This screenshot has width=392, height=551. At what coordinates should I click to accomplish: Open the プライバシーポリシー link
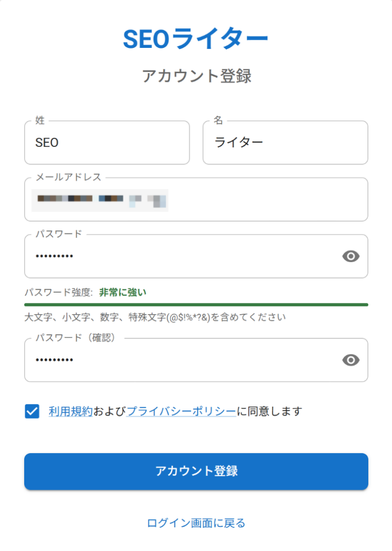pos(181,412)
